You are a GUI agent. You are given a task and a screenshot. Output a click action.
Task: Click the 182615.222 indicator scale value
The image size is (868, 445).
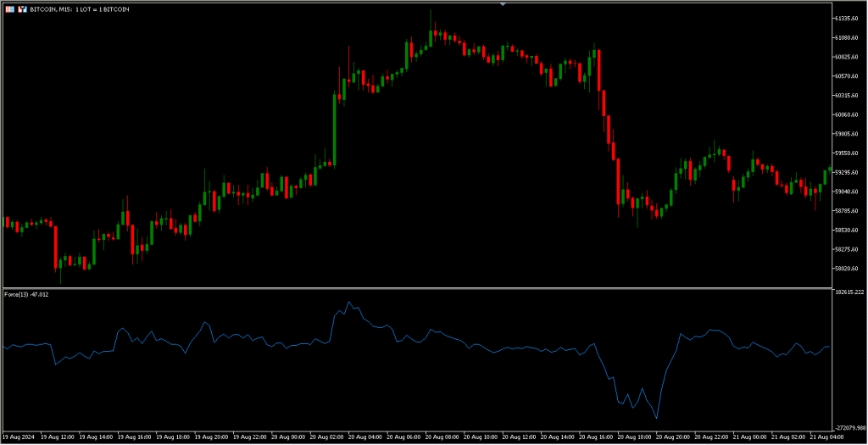coord(851,292)
